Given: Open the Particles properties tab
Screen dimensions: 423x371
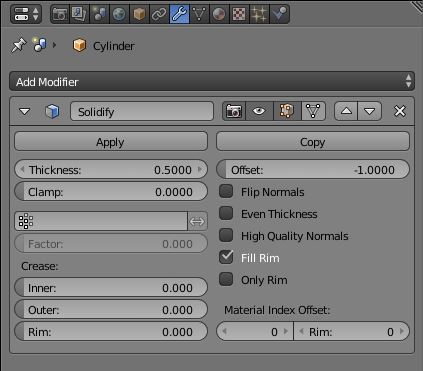Looking at the screenshot, I should 259,14.
